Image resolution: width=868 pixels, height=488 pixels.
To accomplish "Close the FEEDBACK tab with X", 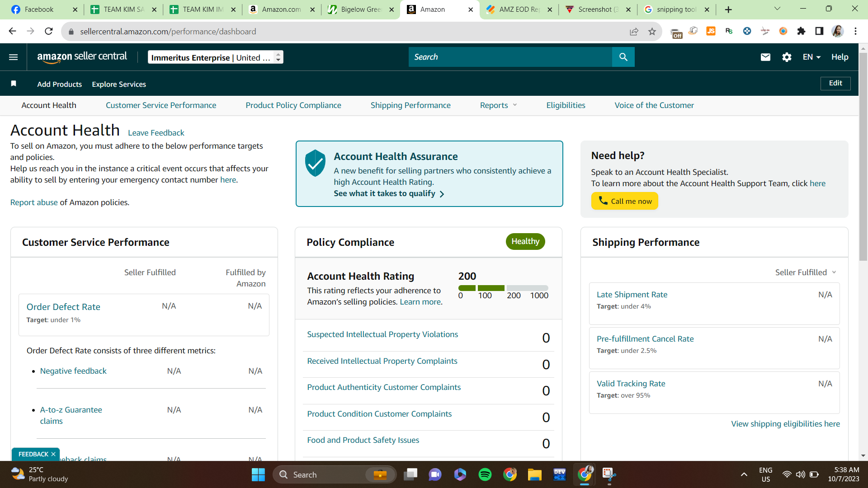I will click(x=53, y=454).
